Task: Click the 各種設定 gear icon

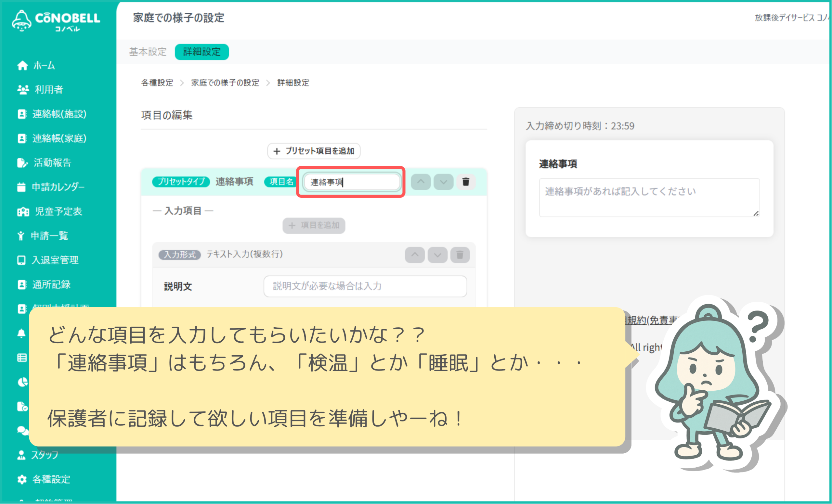Action: click(x=22, y=479)
